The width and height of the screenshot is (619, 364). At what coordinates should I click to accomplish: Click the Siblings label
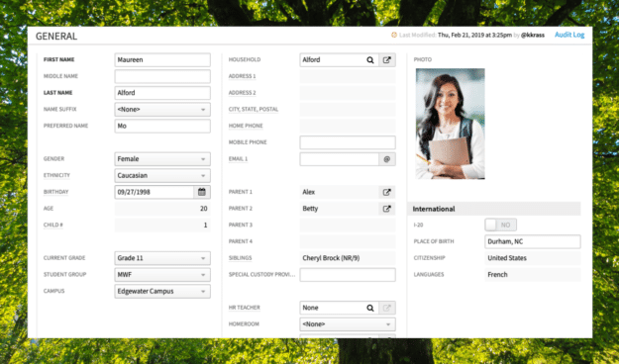pos(240,258)
